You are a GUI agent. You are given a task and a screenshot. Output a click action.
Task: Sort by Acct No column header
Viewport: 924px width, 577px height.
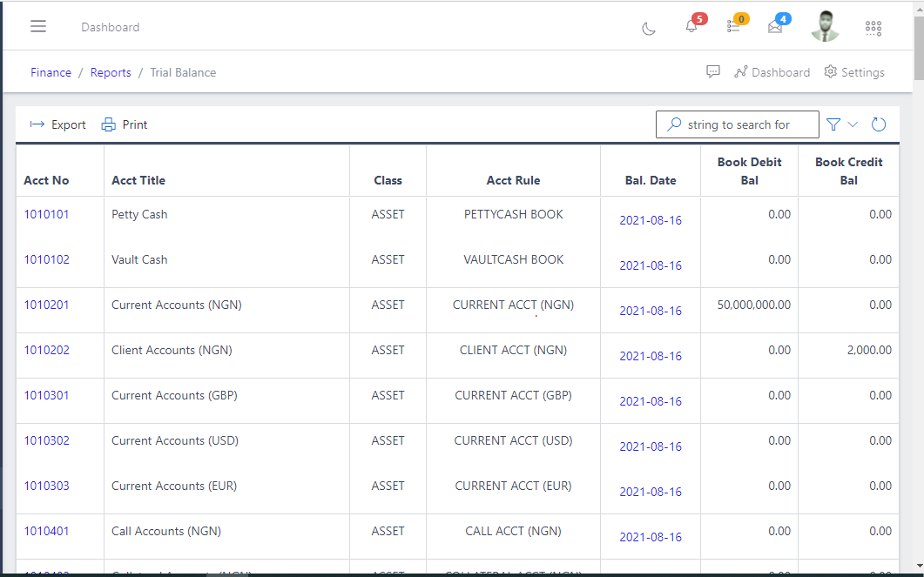46,180
